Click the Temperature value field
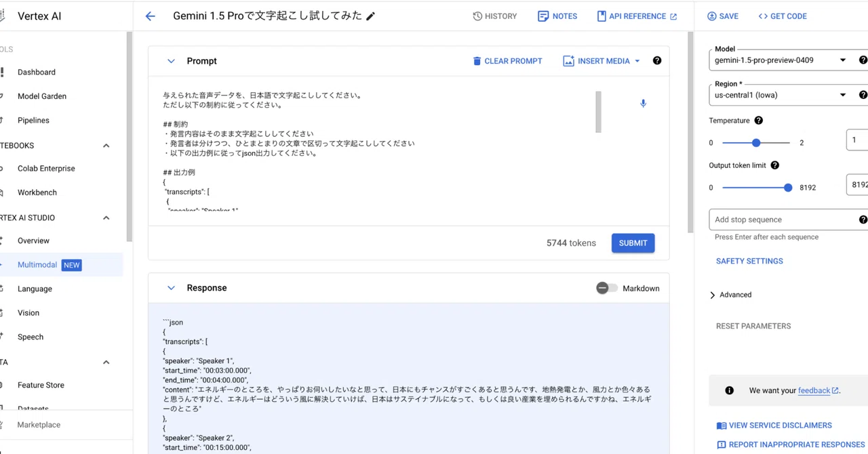 857,140
